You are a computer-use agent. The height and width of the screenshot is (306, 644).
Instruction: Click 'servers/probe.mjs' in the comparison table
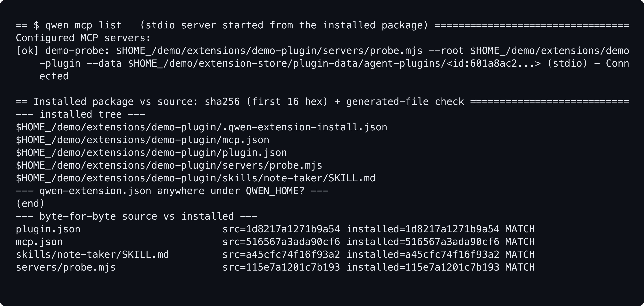pos(66,267)
